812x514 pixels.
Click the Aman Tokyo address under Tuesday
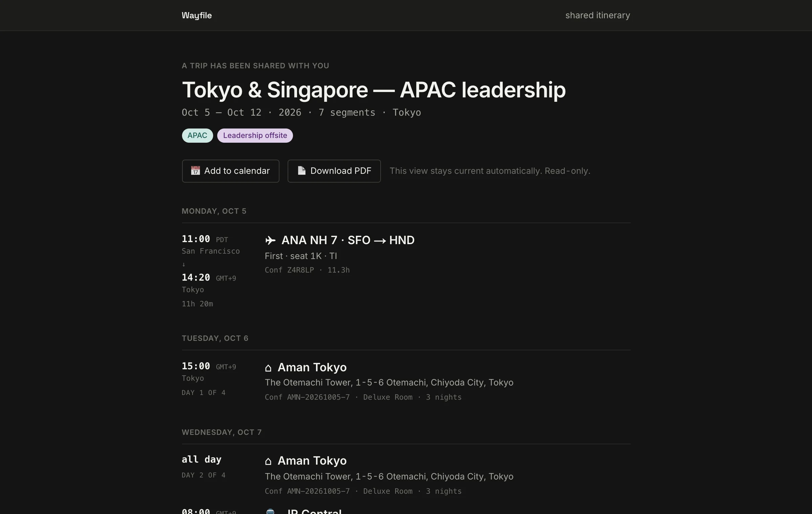coord(389,382)
